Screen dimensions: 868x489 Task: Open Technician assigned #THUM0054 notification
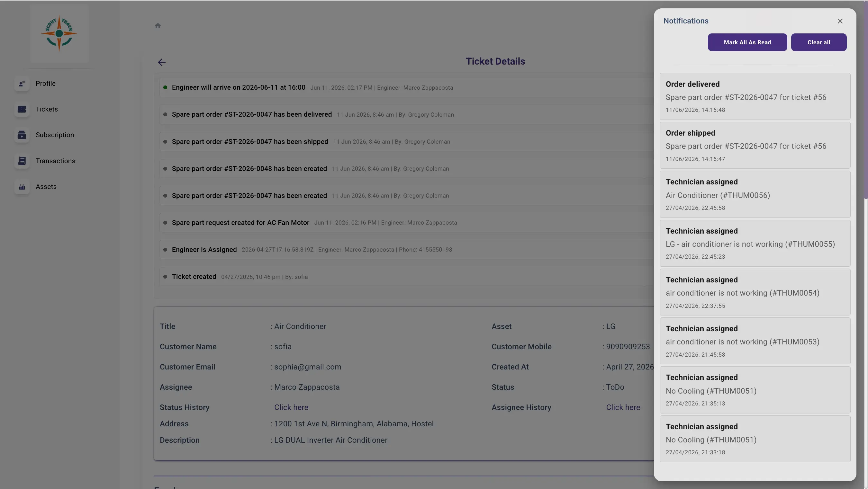755,292
